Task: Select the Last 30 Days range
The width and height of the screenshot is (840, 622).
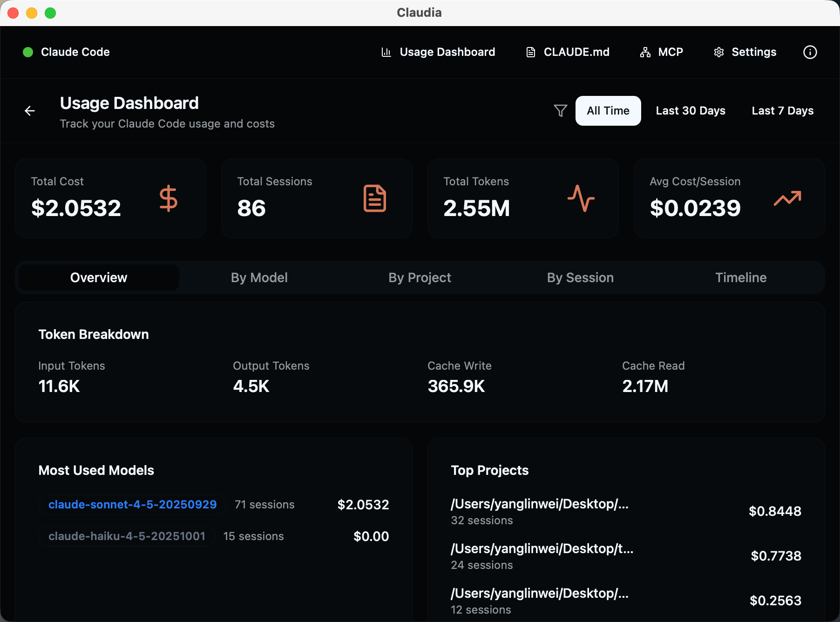Action: click(x=691, y=111)
